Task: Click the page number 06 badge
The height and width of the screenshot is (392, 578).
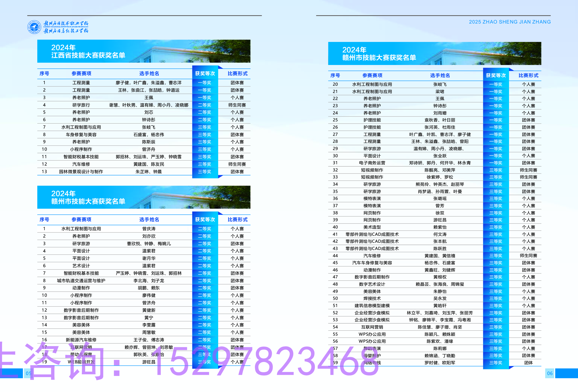Action: (550, 373)
